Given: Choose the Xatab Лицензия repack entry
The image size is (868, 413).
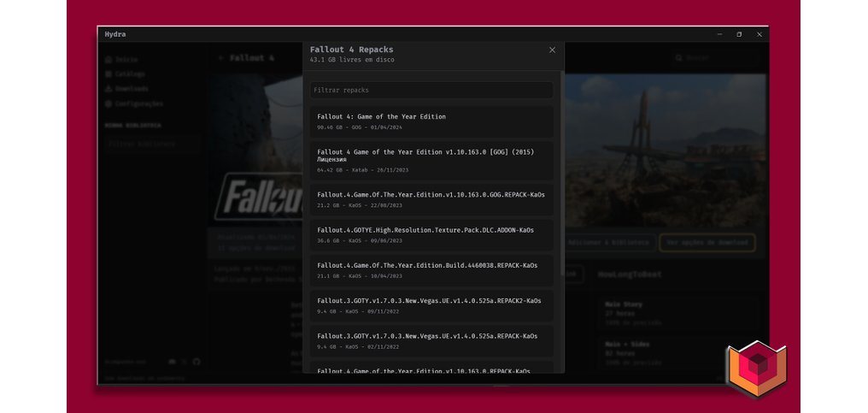Looking at the screenshot, I should click(431, 160).
